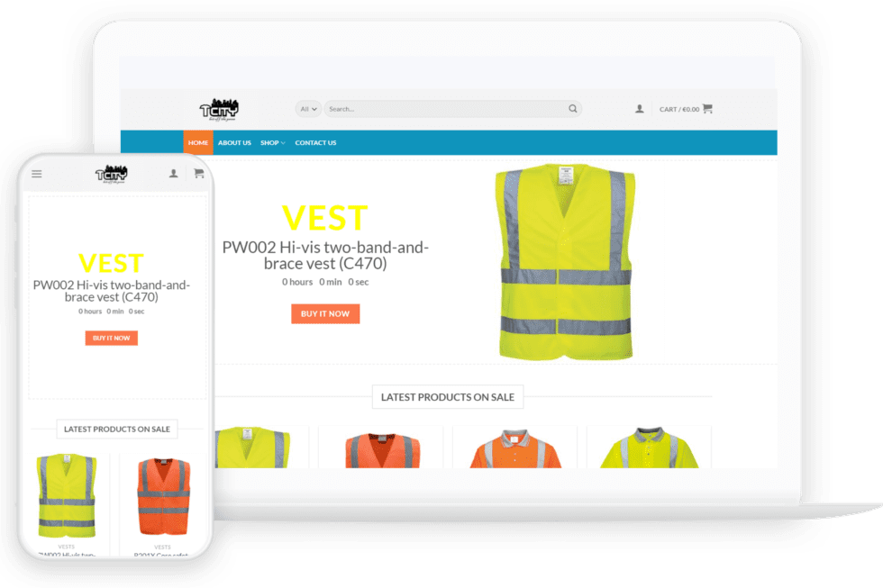Tap the mobile Buy It Now button
This screenshot has height=588, width=883.
(112, 339)
